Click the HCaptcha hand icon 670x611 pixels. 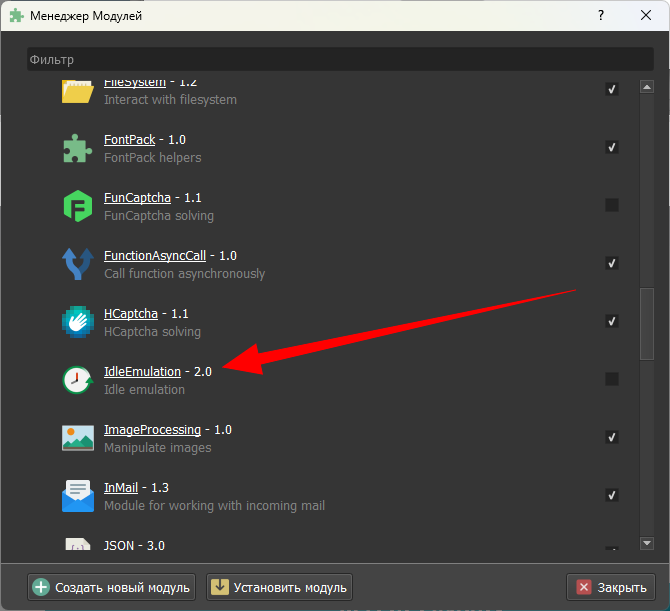click(x=77, y=322)
